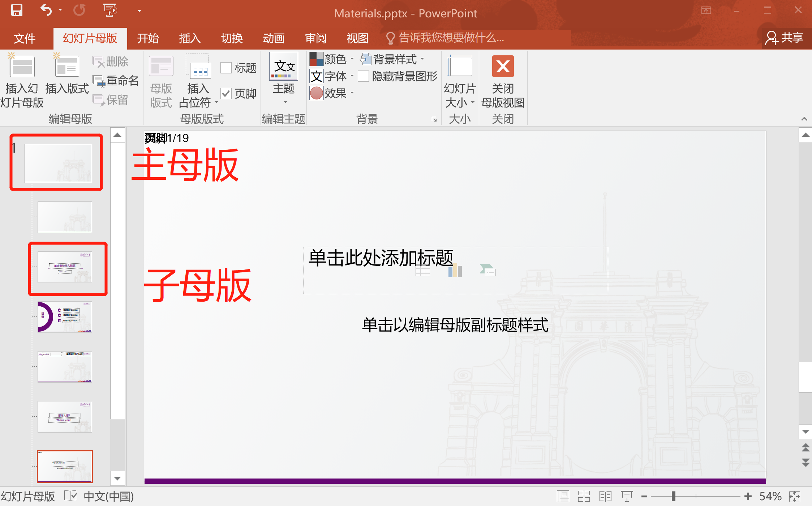Click the 告诉我您想要做什么 search box
Image resolution: width=812 pixels, height=506 pixels.
click(477, 38)
